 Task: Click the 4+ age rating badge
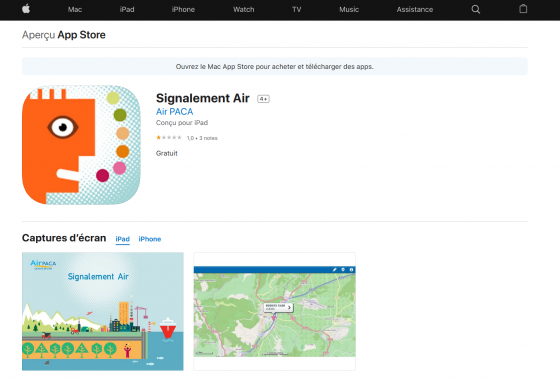263,99
